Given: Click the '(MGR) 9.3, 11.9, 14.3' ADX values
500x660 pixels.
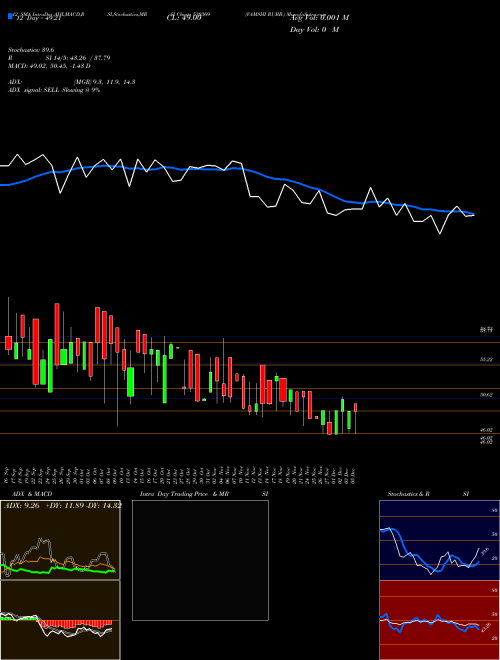Looking at the screenshot, I should (104, 82).
